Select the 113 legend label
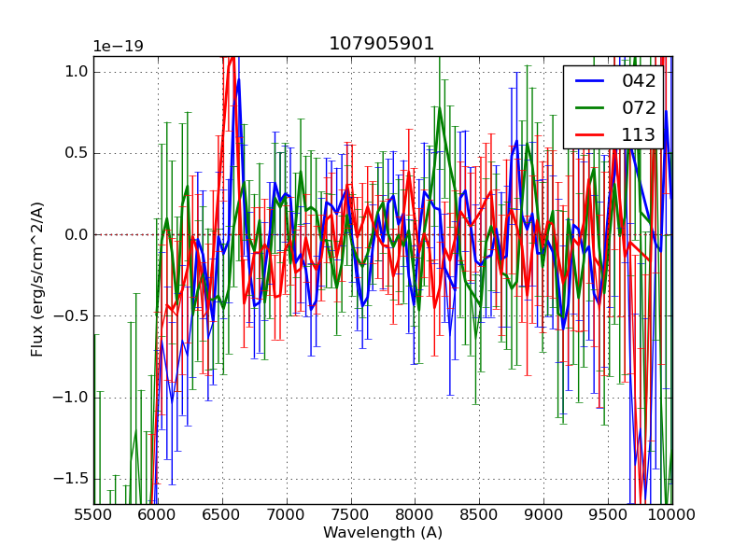 639,135
